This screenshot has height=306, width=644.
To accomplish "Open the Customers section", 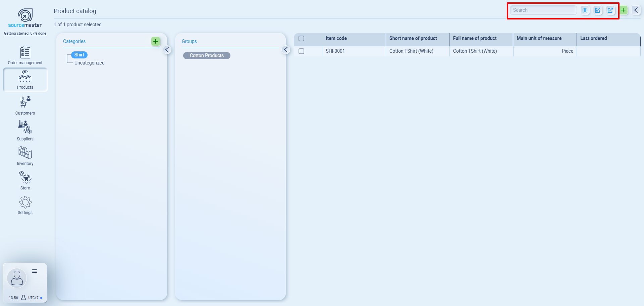I will [25, 105].
